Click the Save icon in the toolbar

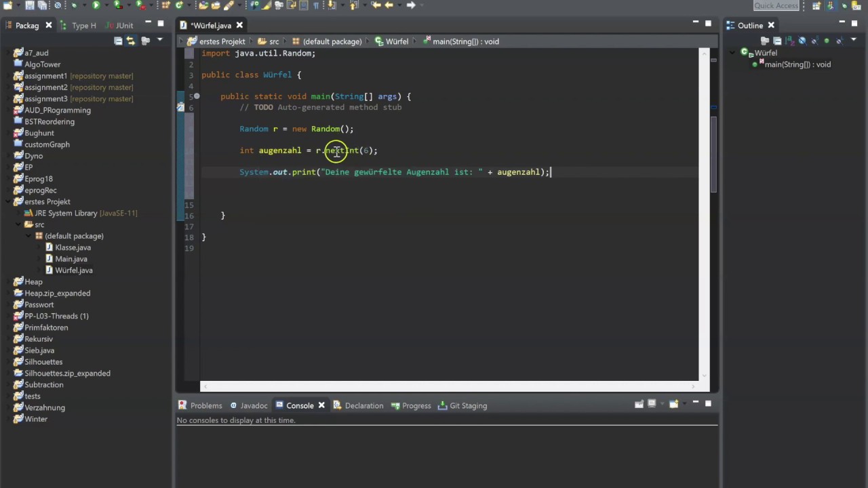(29, 5)
